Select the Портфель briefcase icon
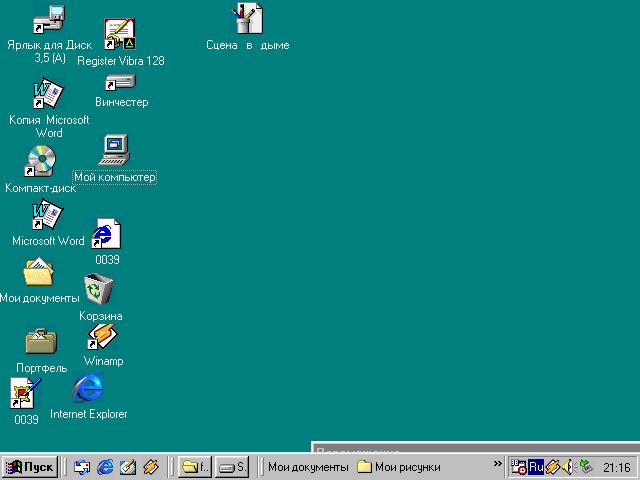Image resolution: width=640 pixels, height=480 pixels. 41,341
